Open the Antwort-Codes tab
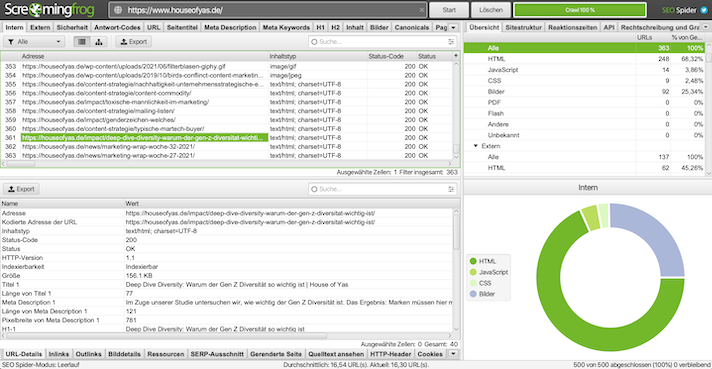The width and height of the screenshot is (712, 369). (x=117, y=27)
